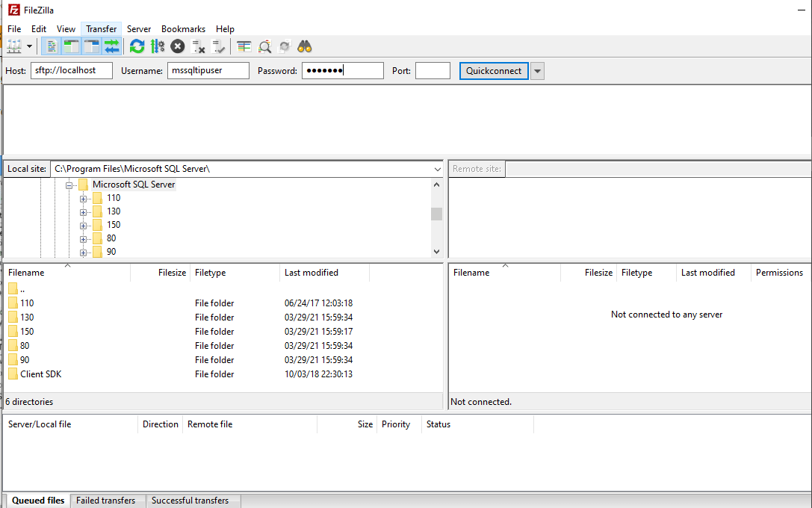Open file search using the binoculars icon
This screenshot has height=508, width=812.
click(304, 46)
